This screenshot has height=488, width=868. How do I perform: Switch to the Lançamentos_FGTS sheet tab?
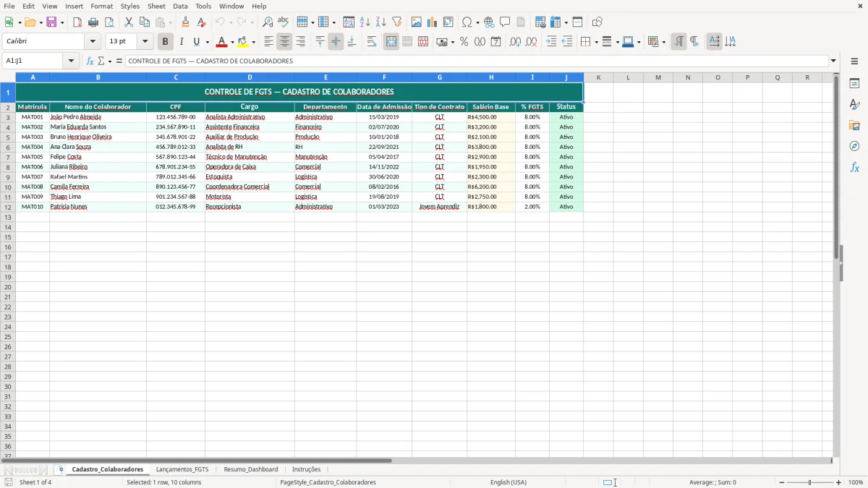click(x=182, y=470)
